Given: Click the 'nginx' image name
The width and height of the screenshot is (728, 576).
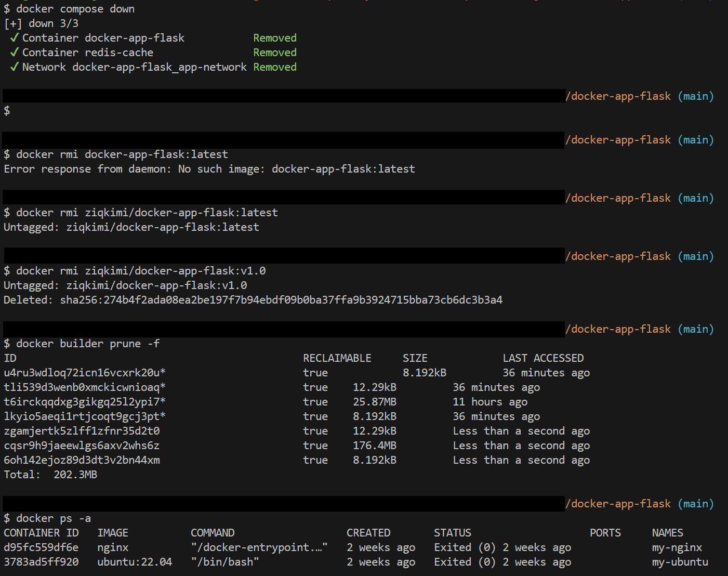Looking at the screenshot, I should (x=113, y=547).
